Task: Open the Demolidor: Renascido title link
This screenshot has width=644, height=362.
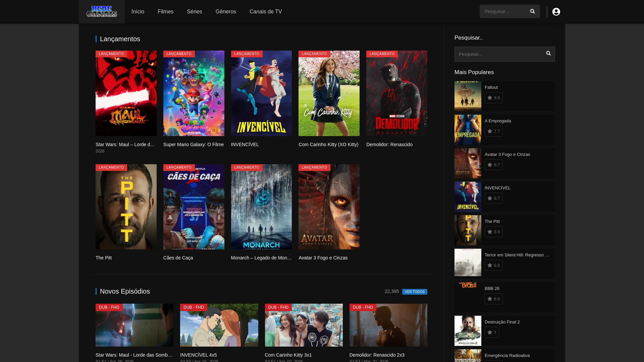Action: coord(389,144)
